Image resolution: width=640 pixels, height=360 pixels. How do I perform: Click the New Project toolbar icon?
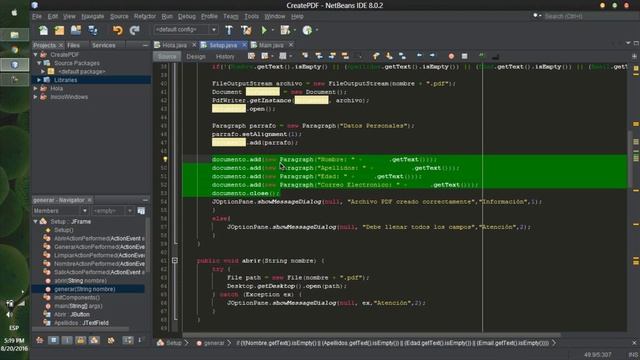60,30
